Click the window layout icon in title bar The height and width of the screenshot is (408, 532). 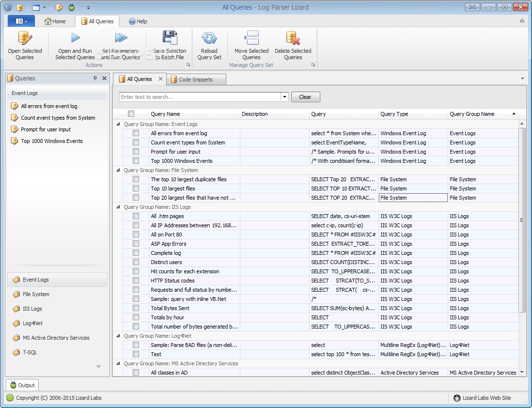(36, 7)
